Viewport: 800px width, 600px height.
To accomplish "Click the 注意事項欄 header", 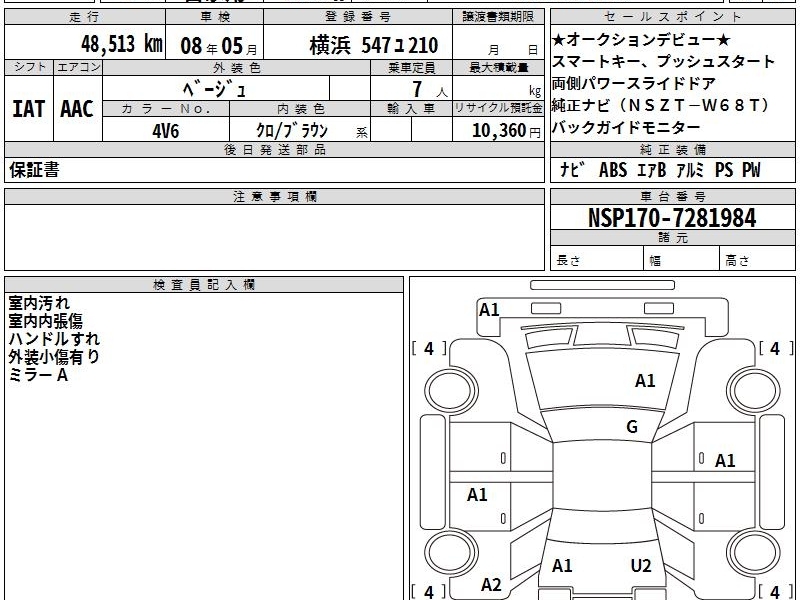I will (274, 196).
